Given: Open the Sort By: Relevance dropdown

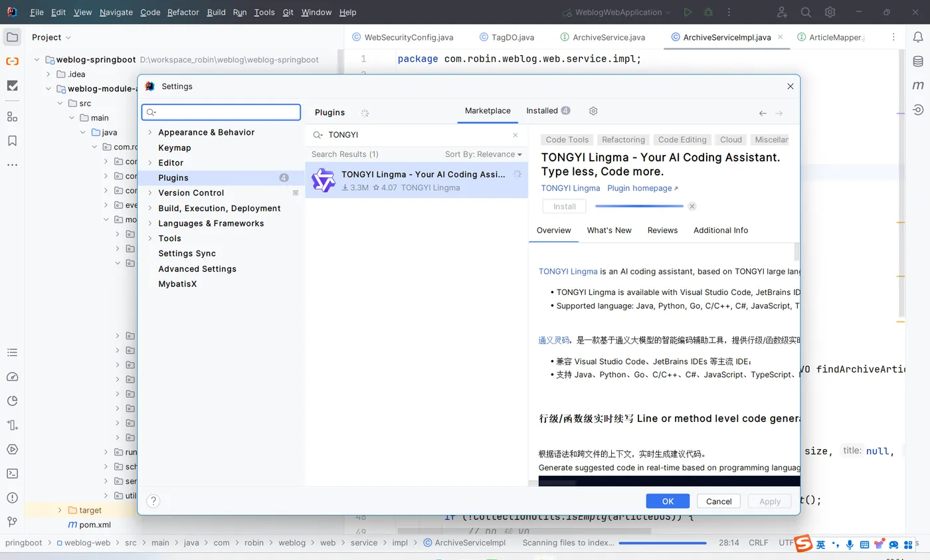Looking at the screenshot, I should 483,154.
